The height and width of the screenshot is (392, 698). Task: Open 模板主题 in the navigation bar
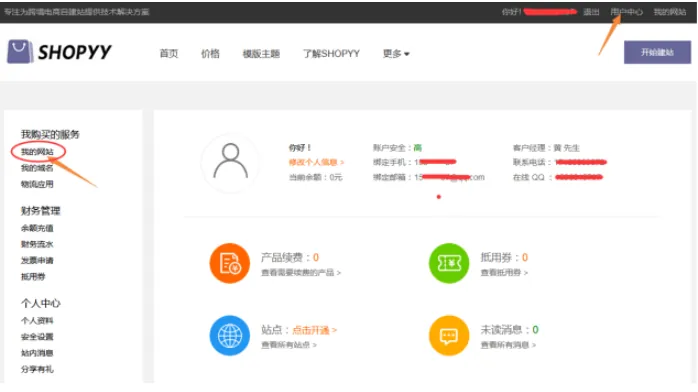(x=261, y=53)
